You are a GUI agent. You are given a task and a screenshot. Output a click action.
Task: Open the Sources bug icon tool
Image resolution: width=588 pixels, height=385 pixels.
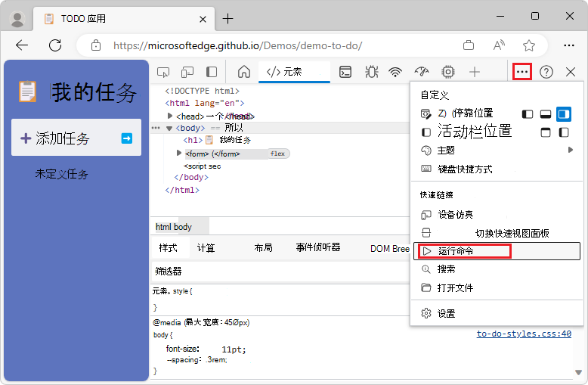click(x=372, y=72)
